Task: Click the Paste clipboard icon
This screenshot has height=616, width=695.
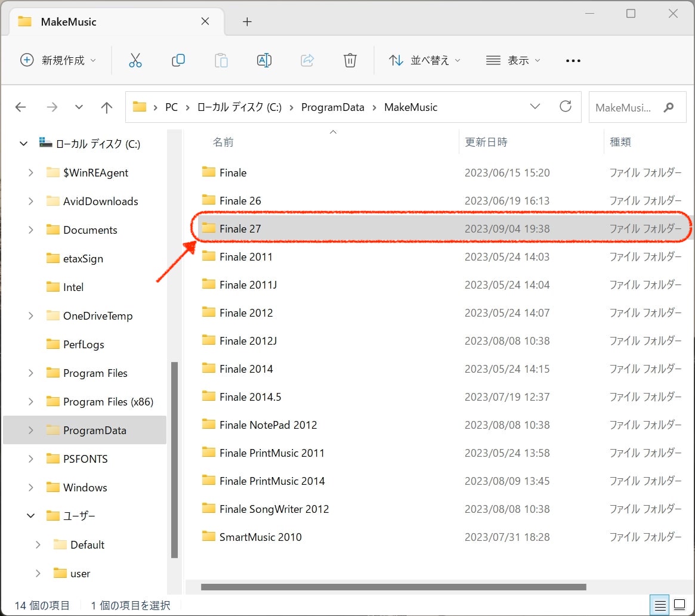Action: point(221,60)
